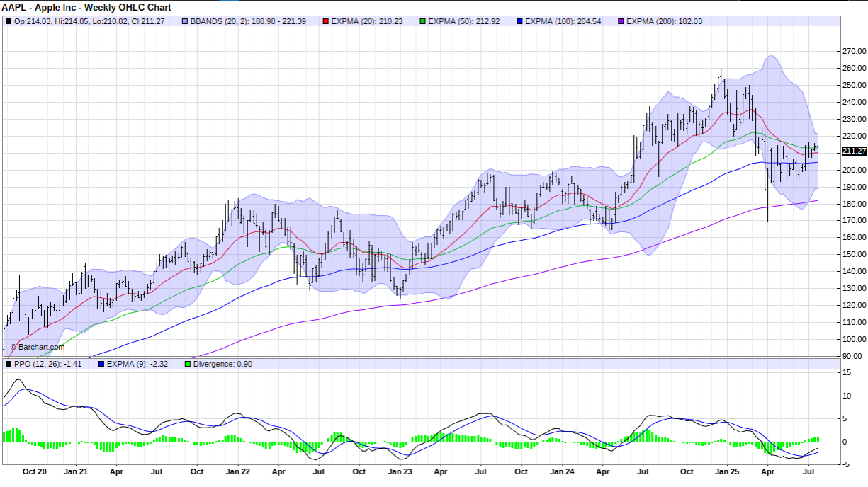Click the 'EXPMA (200): 182.03' legend label
The width and height of the screenshot is (868, 487).
pyautogui.click(x=665, y=21)
